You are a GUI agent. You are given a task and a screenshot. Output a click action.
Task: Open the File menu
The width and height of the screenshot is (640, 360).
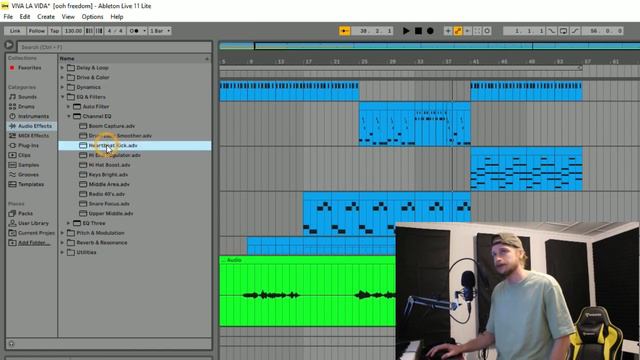[8, 17]
